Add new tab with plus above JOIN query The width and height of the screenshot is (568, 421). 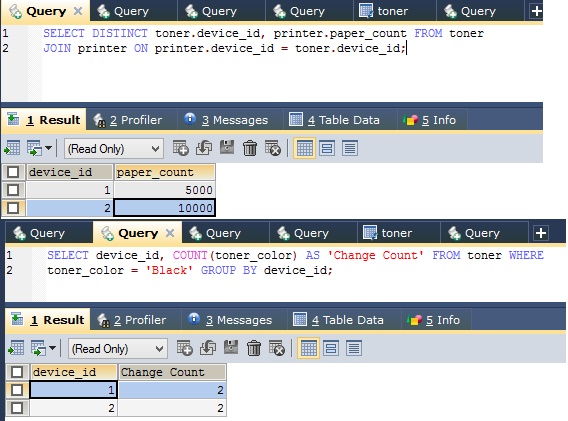pyautogui.click(x=536, y=11)
